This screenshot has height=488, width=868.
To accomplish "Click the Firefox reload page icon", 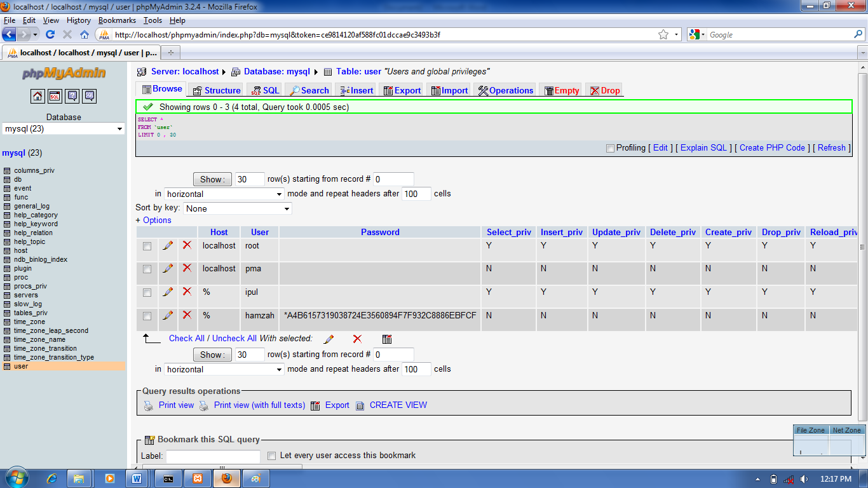I will [50, 34].
